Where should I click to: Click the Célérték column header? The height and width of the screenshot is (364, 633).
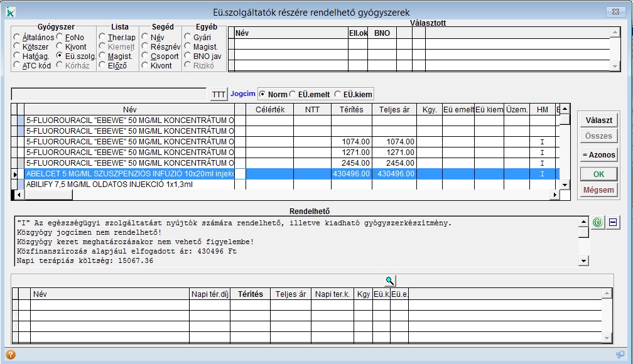coord(269,109)
